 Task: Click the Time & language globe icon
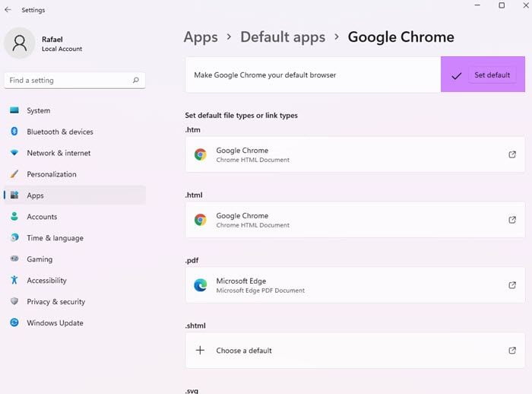coord(14,237)
